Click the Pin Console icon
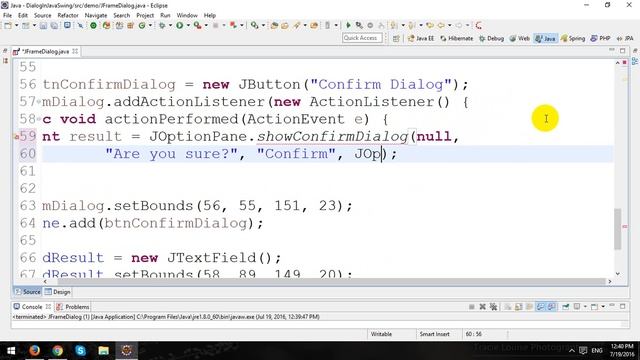Image resolution: width=640 pixels, height=360 pixels. coord(566,307)
